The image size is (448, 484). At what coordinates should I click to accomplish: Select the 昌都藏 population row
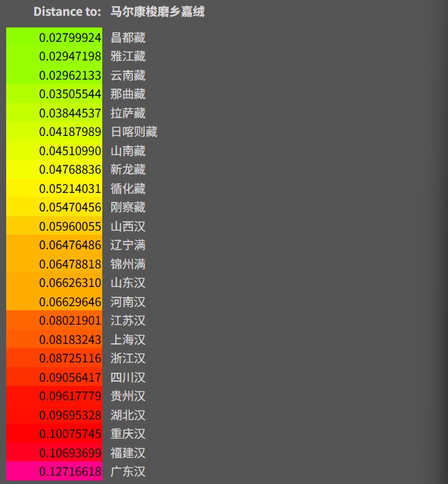tap(128, 38)
